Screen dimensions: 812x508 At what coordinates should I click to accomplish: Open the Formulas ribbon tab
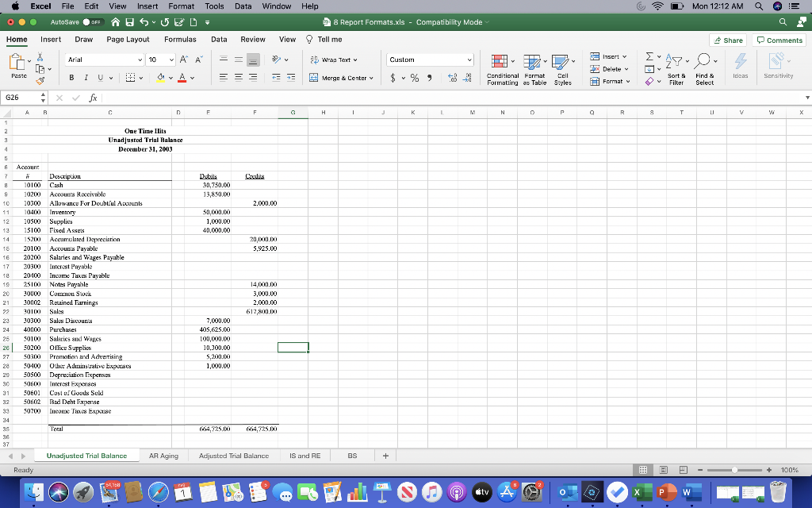pos(180,40)
